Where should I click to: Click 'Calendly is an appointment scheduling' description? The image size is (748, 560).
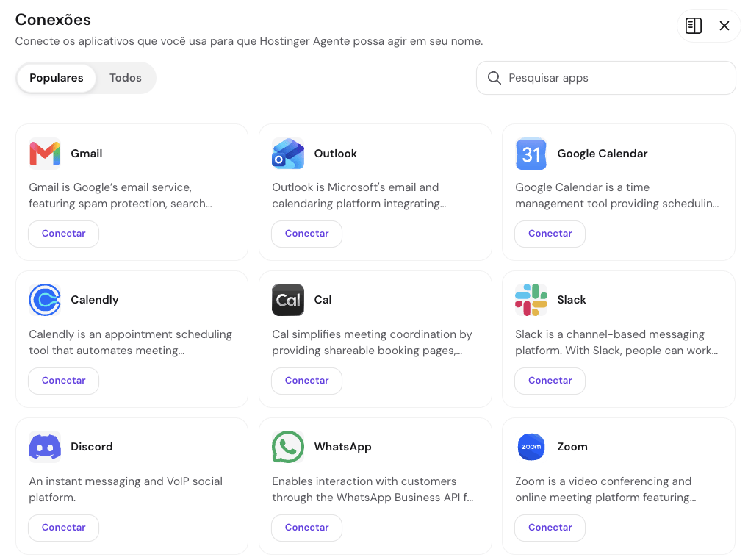click(130, 342)
